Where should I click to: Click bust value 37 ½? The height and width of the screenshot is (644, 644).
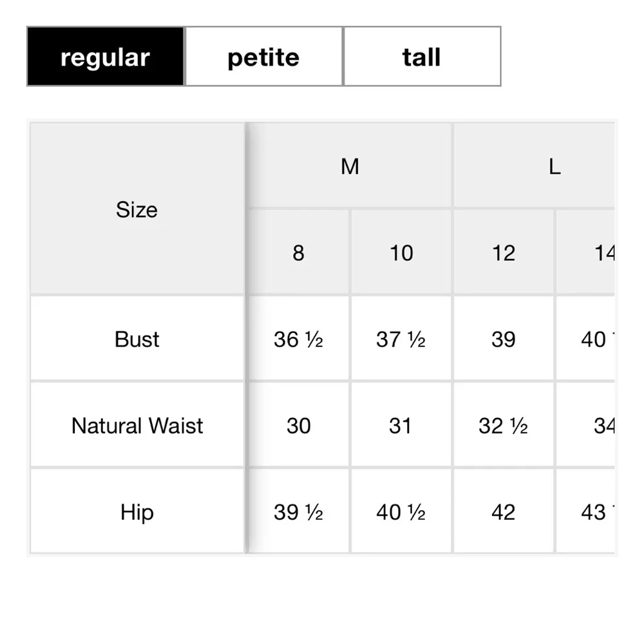tap(401, 339)
